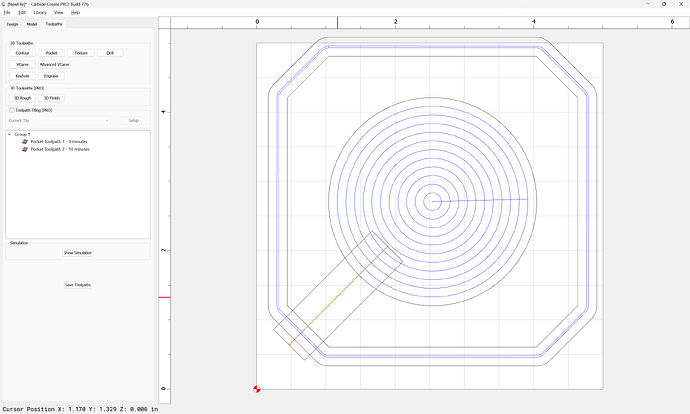Screen dimensions: 690x414
Task: Click the Carbide Create app icon in title bar
Action: [4, 4]
